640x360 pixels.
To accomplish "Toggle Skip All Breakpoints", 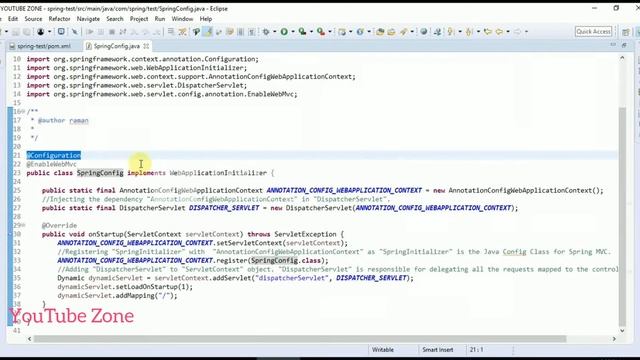I will (75, 31).
